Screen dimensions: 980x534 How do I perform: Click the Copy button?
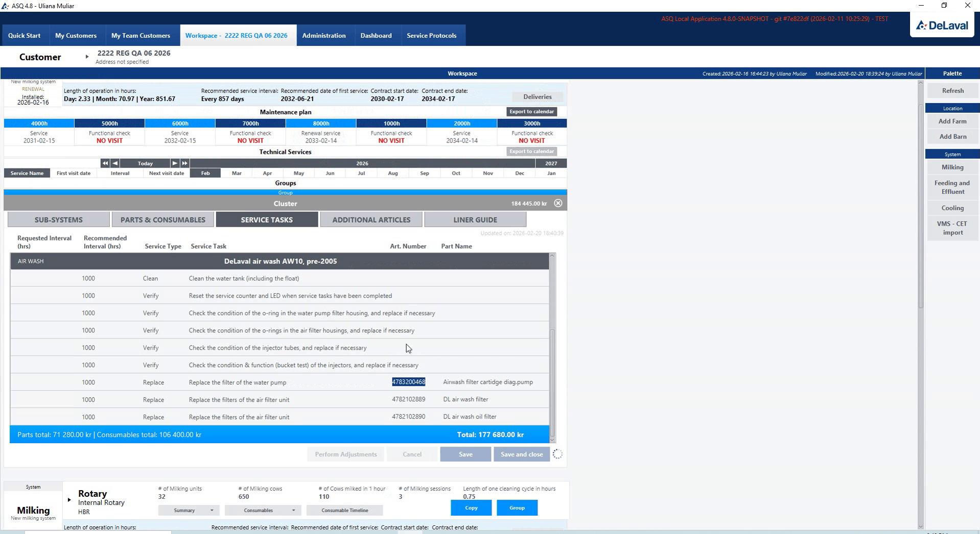471,507
